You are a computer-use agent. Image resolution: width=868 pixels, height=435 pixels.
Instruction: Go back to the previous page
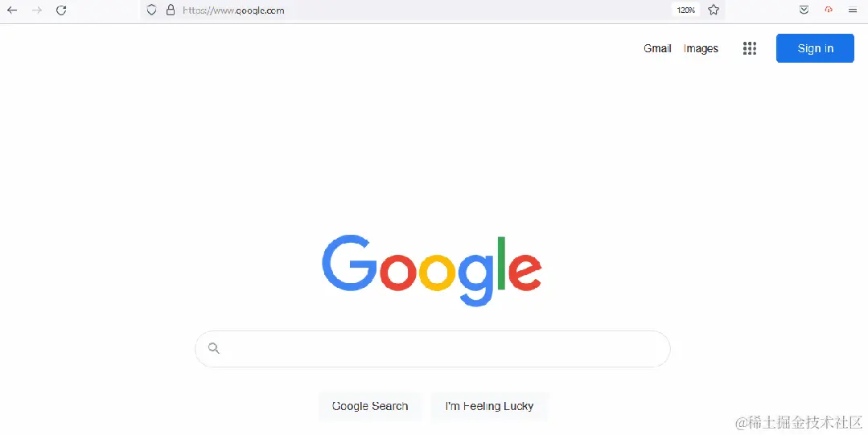(x=12, y=10)
